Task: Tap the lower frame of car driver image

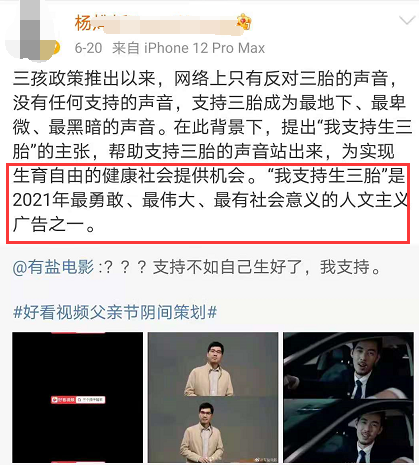Action: tap(348, 430)
